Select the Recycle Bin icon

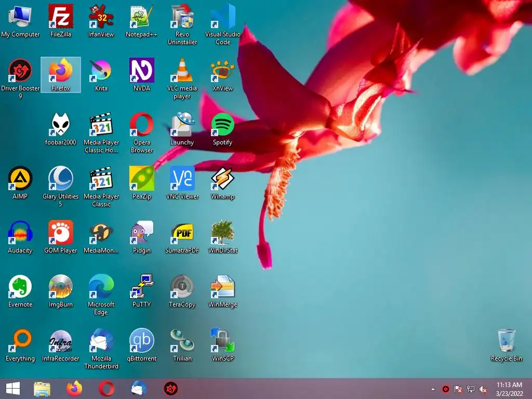tap(506, 345)
